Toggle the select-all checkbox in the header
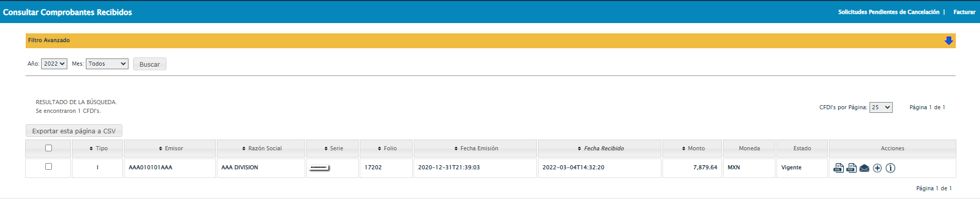 (48, 148)
